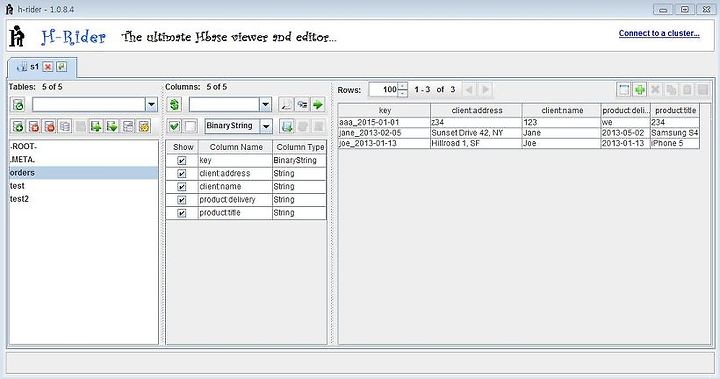This screenshot has width=720, height=379.
Task: Refresh the columns list with green arrows
Action: [174, 105]
